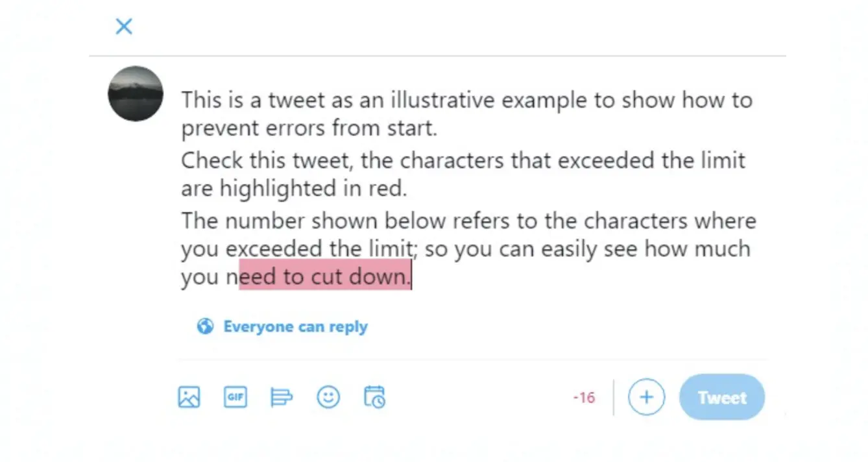The image size is (868, 462).
Task: Click the -16 character overflow counter
Action: coord(584,398)
